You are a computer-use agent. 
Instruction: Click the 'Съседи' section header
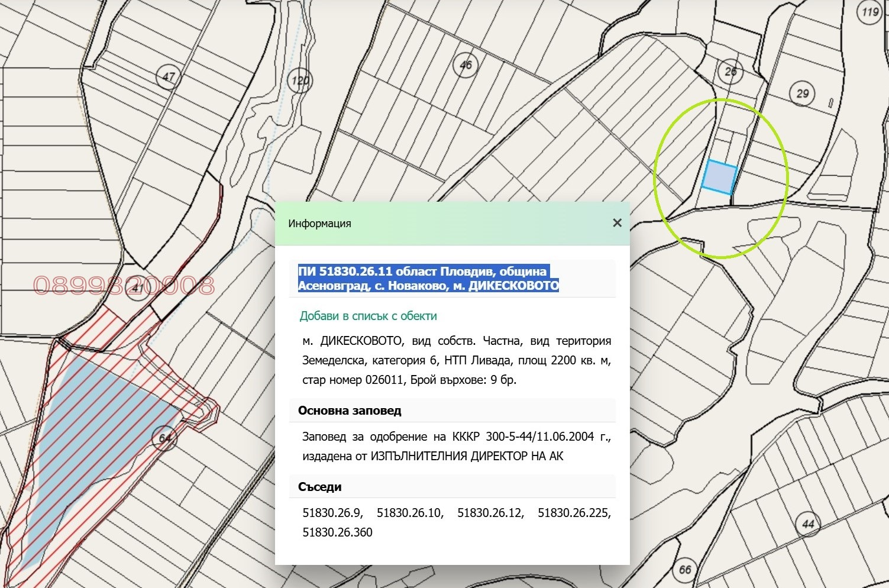coord(320,487)
